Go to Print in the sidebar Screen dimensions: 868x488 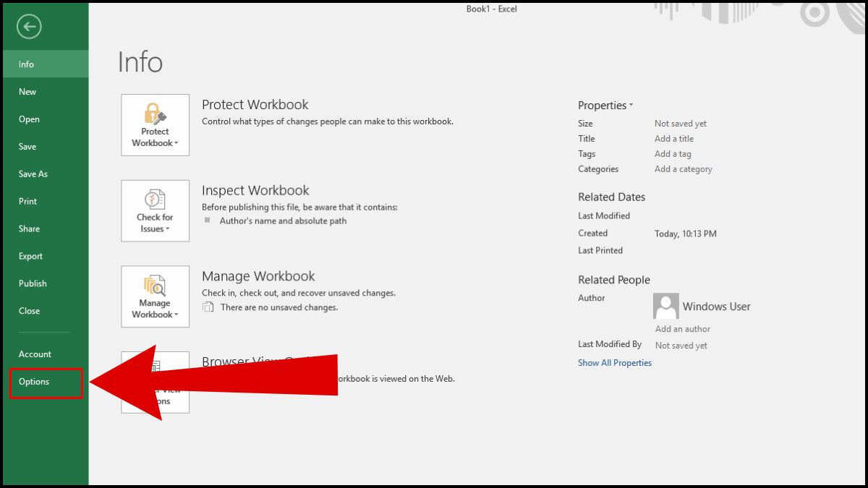[x=46, y=202]
